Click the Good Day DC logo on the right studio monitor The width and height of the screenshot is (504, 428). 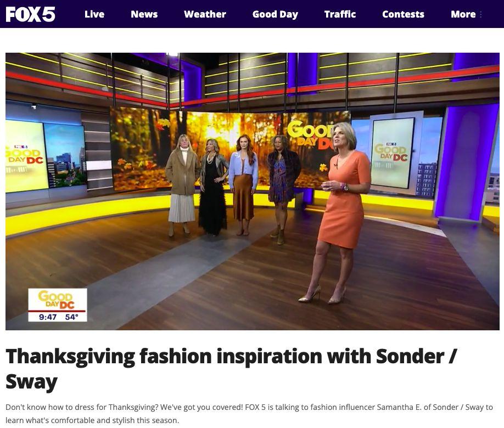[x=391, y=152]
